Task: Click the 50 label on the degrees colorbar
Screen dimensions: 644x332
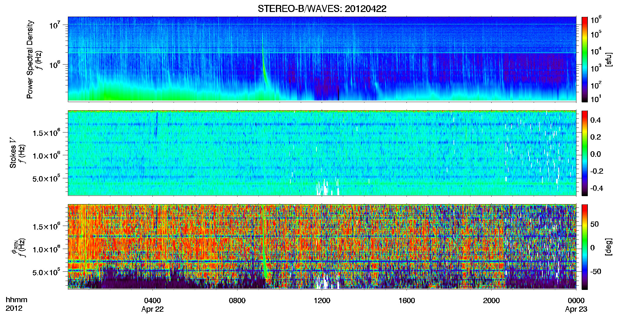Action: [x=595, y=224]
